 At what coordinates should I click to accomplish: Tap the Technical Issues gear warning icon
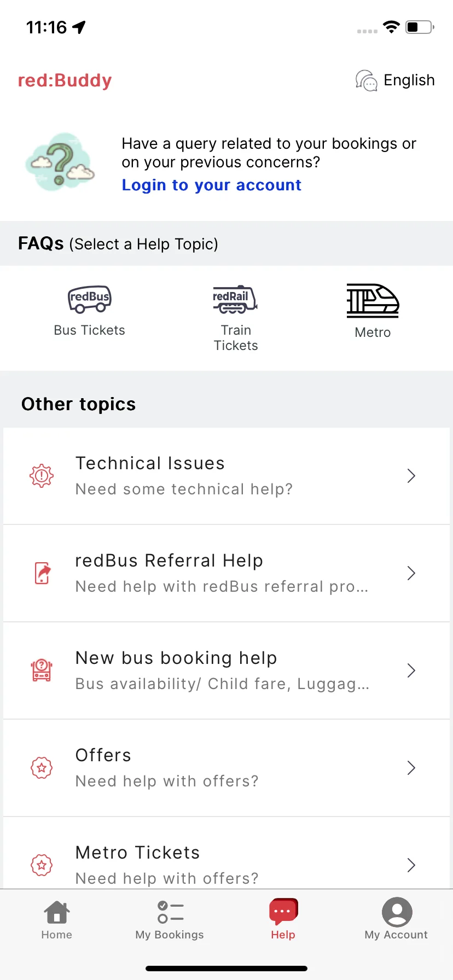[x=42, y=476]
